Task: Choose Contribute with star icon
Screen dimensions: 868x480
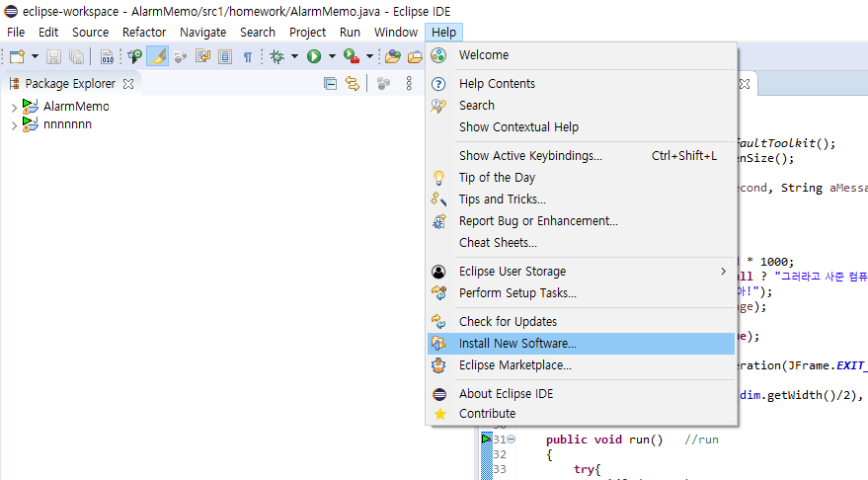Action: [582, 414]
